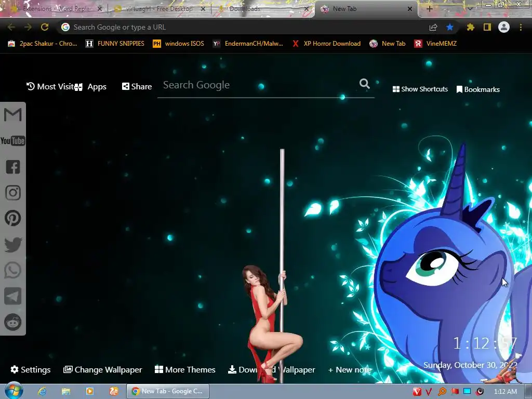The height and width of the screenshot is (399, 532).
Task: Open the Chrome three-dot menu
Action: [521, 27]
